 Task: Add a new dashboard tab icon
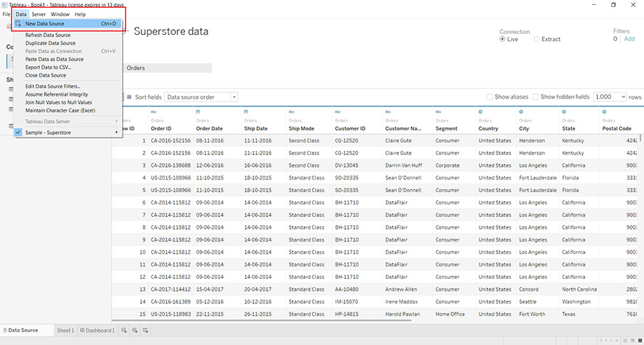[x=134, y=330]
